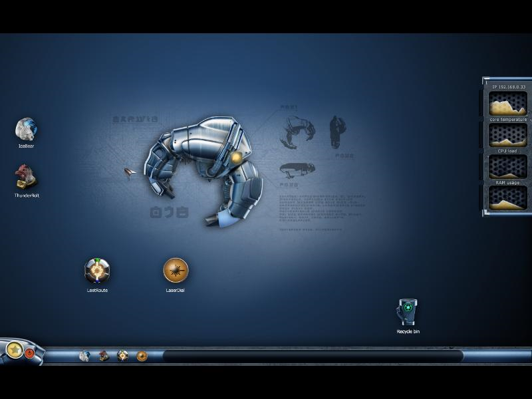
Task: Open the IceBear desktop icon
Action: tap(26, 129)
